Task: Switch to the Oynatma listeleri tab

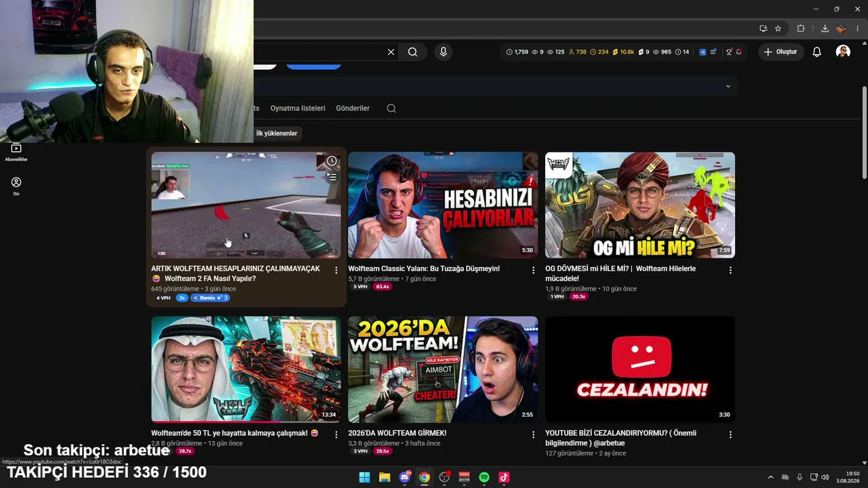Action: [298, 108]
